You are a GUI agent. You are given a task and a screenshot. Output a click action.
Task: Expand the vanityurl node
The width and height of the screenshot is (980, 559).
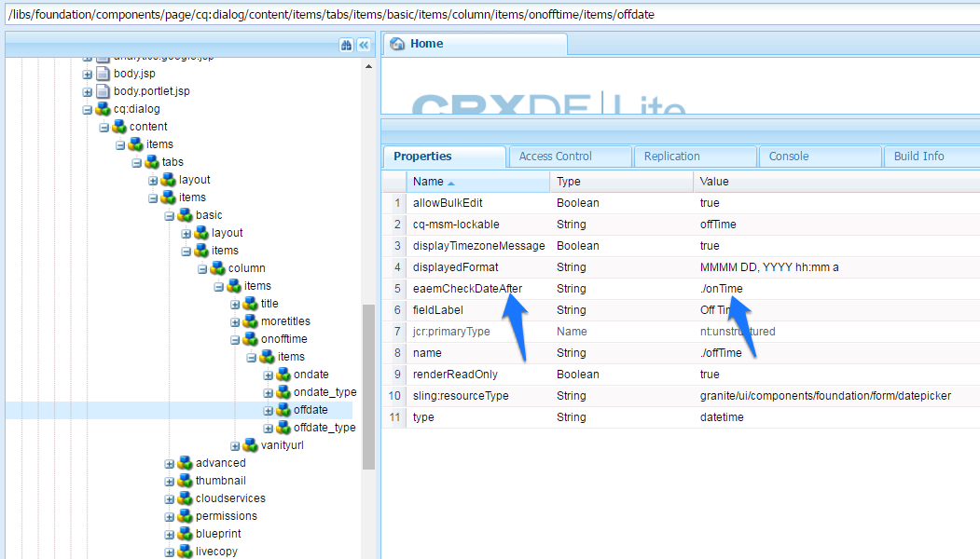235,446
